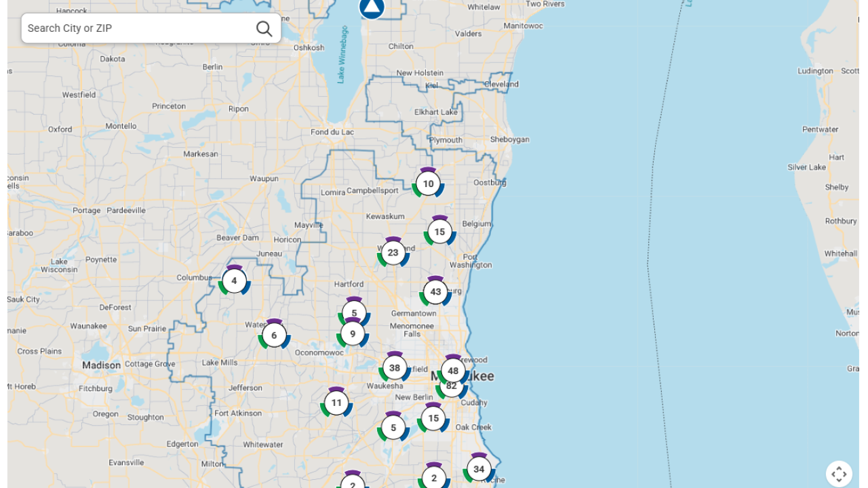Click the outage cluster labeled 10 near Campbellsport
Viewport: 868px width, 488px height.
pos(428,183)
